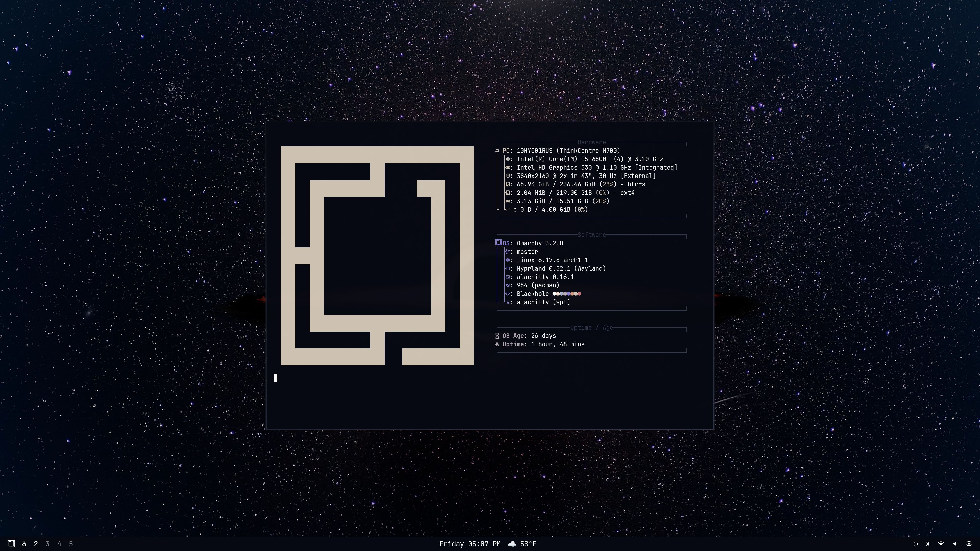Image resolution: width=980 pixels, height=551 pixels.
Task: Switch to workspace 3
Action: click(x=47, y=544)
